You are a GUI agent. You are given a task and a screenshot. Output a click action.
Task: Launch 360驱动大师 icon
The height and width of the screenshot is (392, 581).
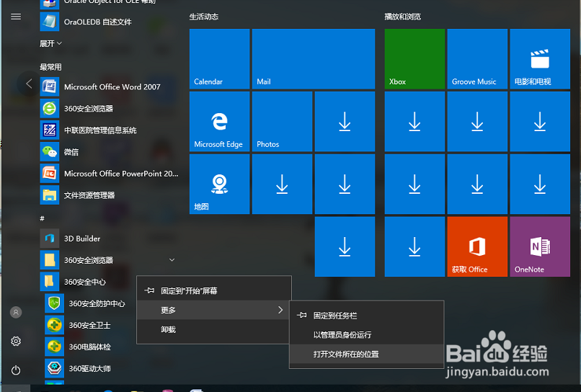(54, 369)
